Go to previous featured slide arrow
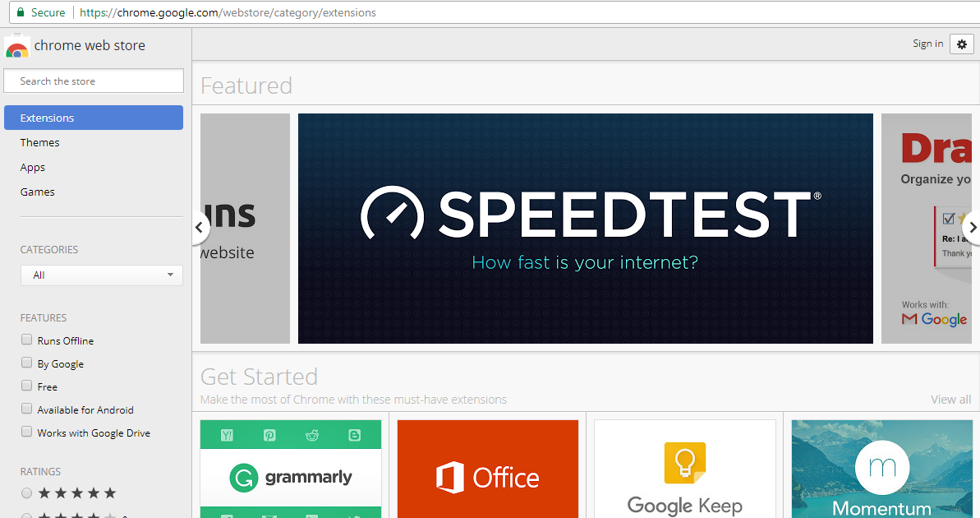 (200, 228)
